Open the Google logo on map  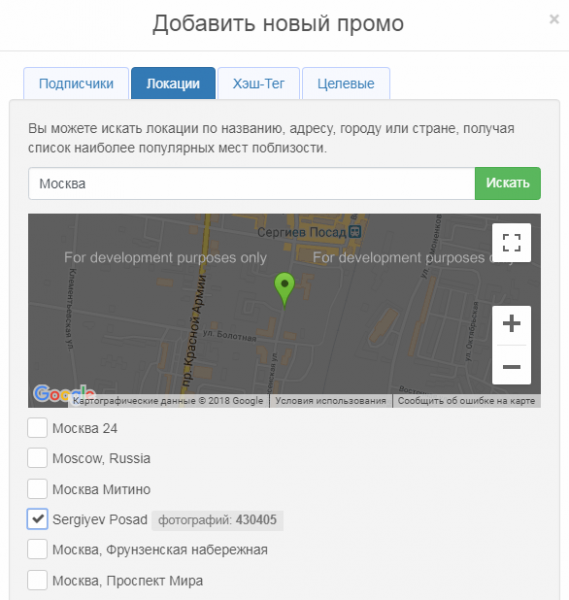pos(64,394)
